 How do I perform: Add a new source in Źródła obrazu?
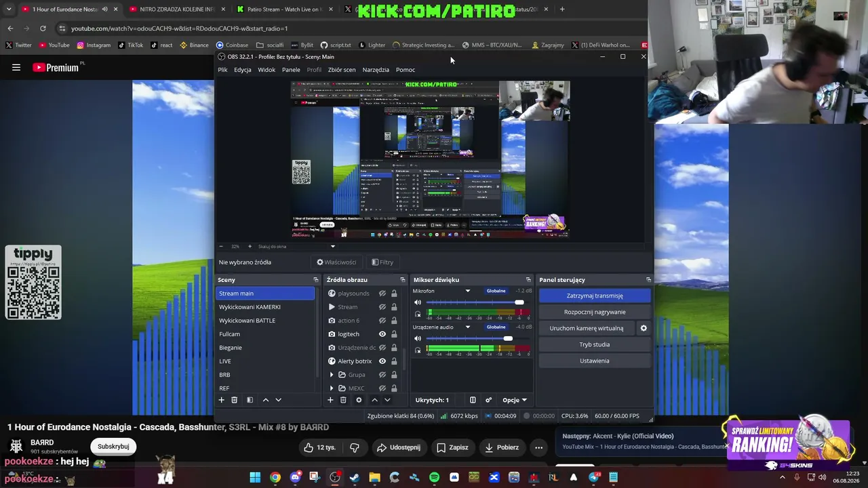click(330, 400)
